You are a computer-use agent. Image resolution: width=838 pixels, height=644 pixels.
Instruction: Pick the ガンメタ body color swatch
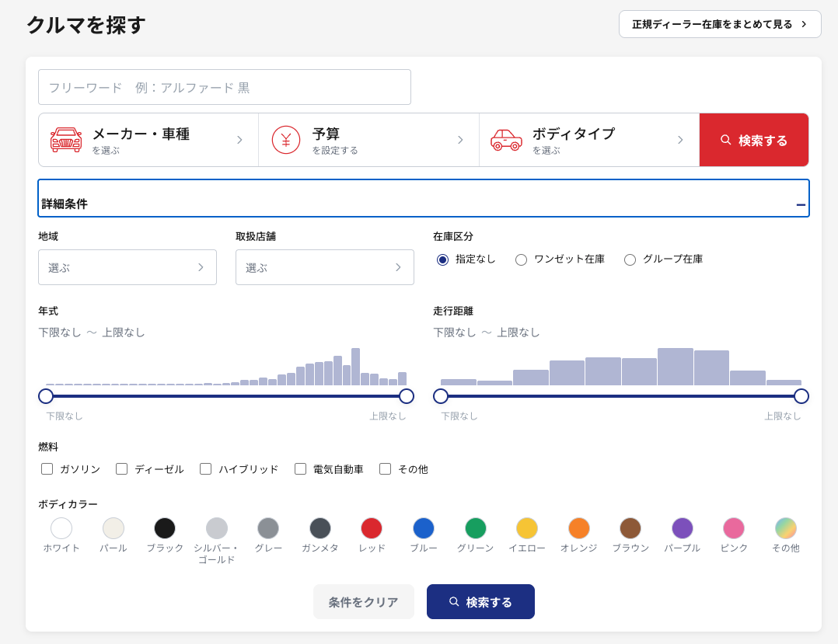320,528
